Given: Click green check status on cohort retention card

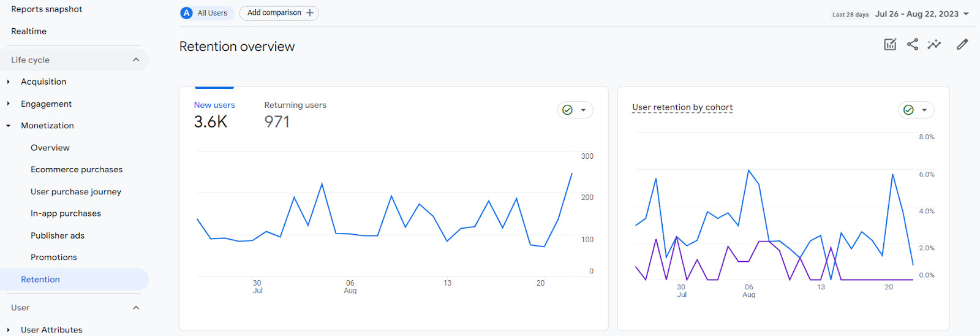Looking at the screenshot, I should coord(908,110).
